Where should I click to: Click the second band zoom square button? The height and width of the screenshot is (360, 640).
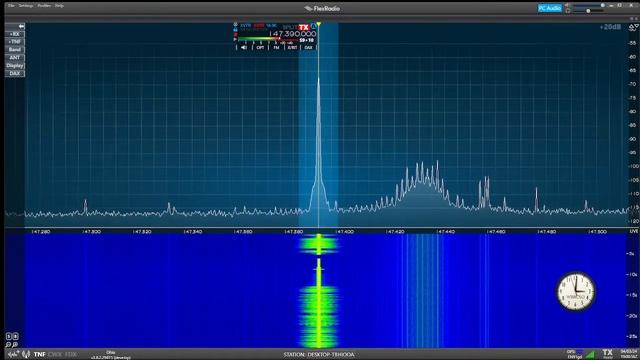pyautogui.click(x=15, y=337)
